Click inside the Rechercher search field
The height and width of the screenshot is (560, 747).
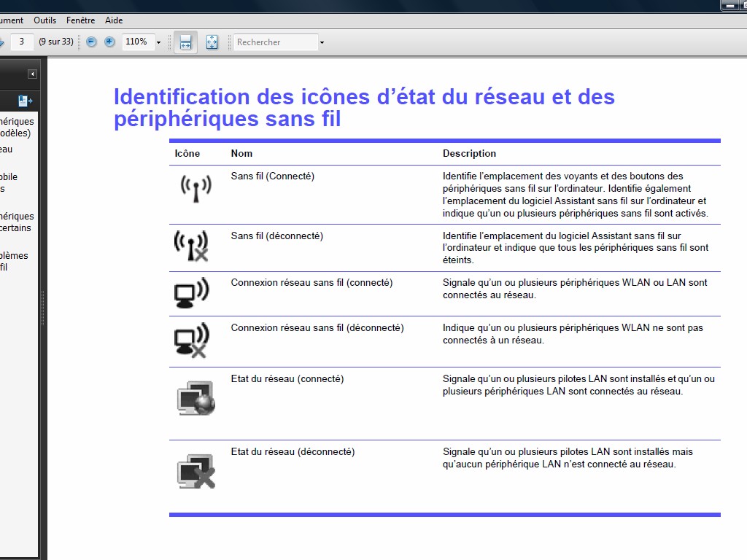point(276,42)
